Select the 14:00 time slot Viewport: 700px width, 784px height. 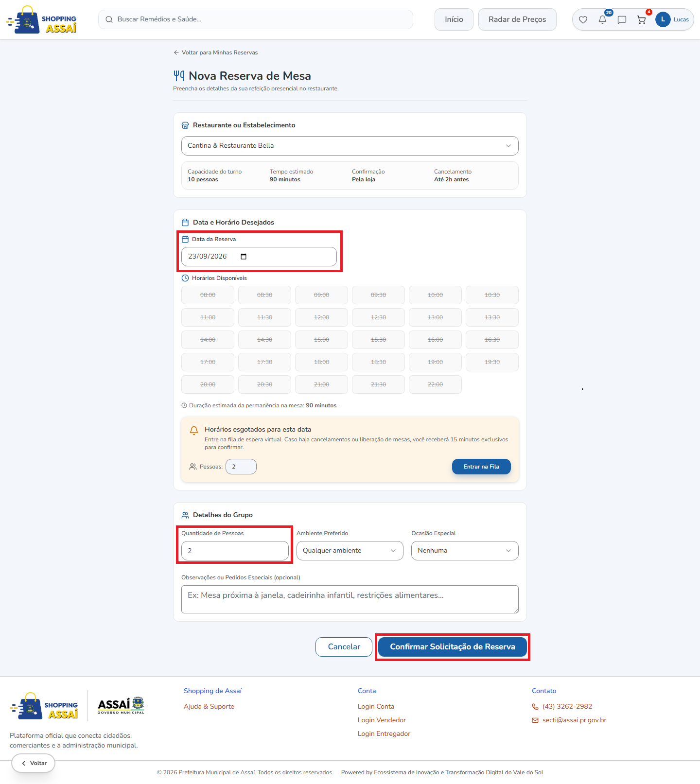click(208, 340)
